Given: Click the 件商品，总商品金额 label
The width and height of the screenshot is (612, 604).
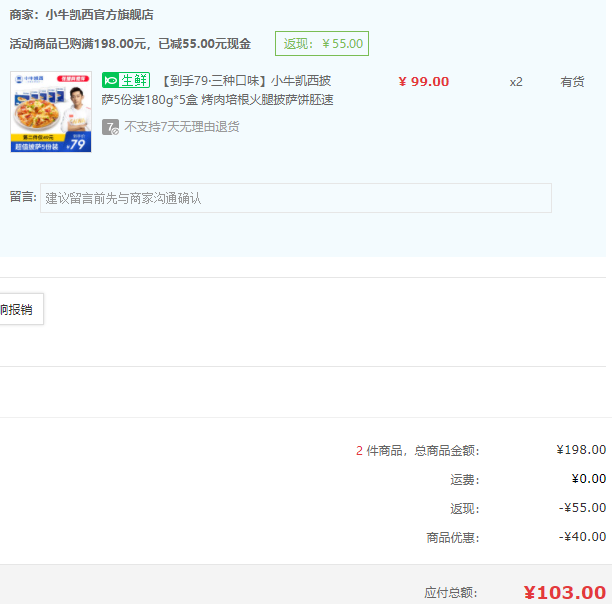Looking at the screenshot, I should [423, 451].
